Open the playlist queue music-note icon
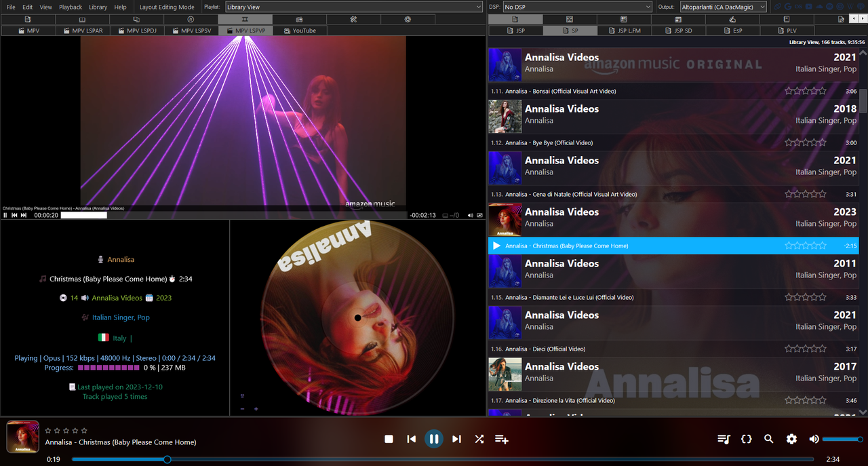Screen dimensions: 868x466 click(x=724, y=439)
